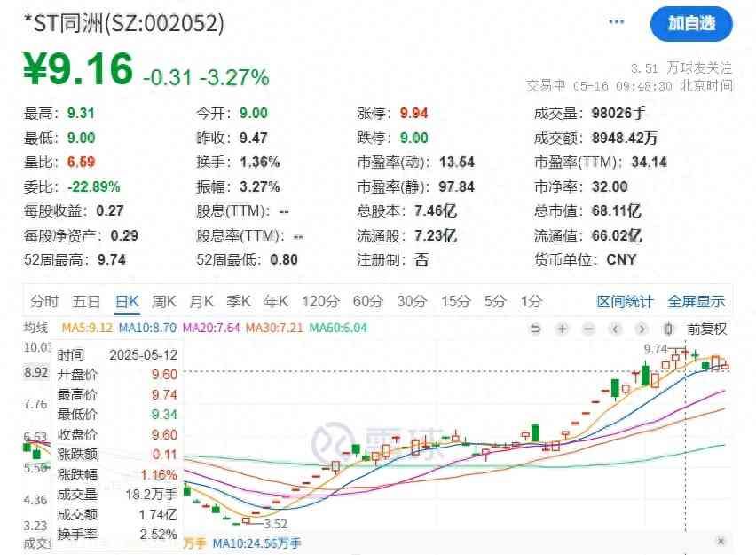
Task: Switch to the 60分 chart tab
Action: coord(366,301)
